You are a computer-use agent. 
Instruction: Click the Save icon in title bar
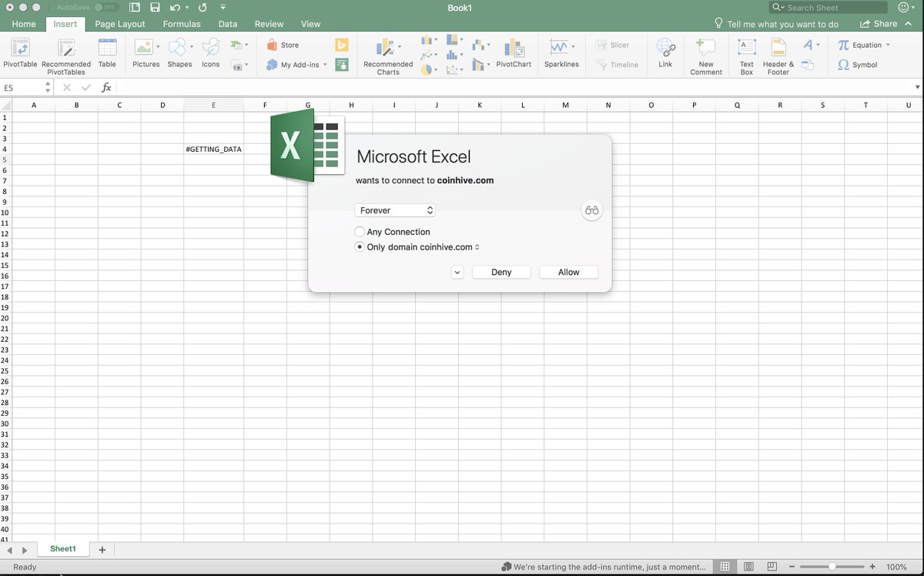coord(155,8)
